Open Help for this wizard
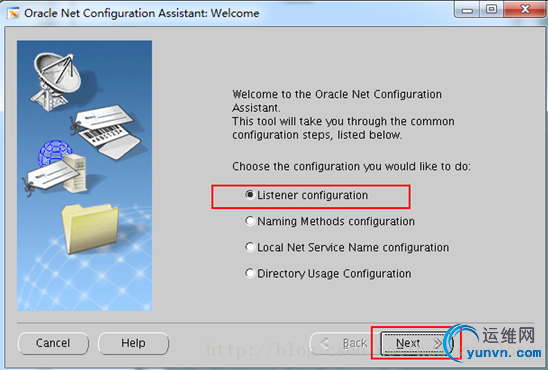 click(133, 343)
